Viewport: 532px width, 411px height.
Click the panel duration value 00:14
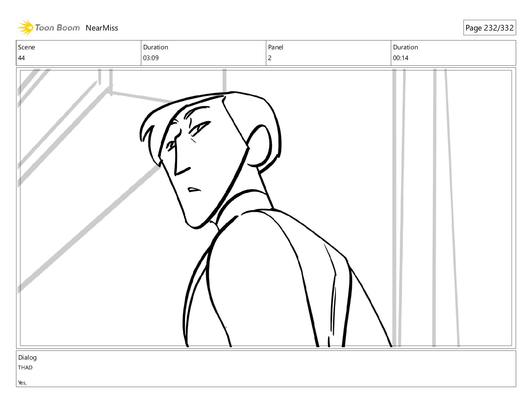click(x=401, y=58)
